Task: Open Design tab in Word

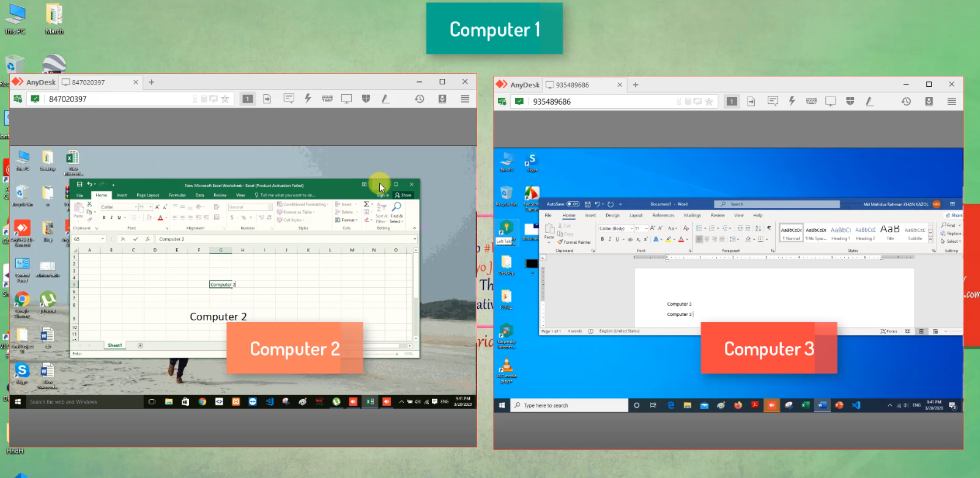Action: click(612, 215)
